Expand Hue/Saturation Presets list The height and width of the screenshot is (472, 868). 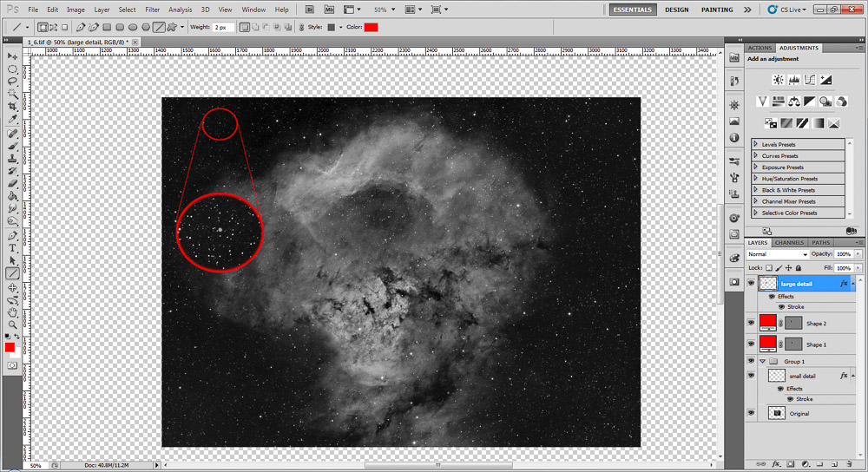click(x=756, y=178)
